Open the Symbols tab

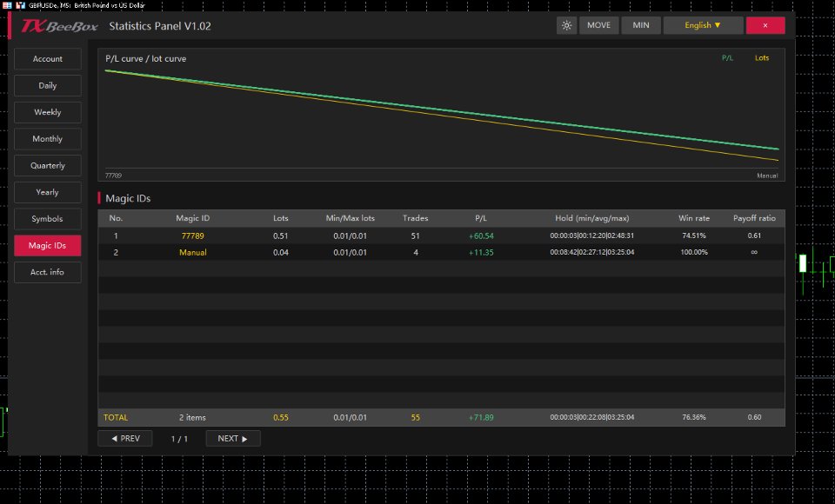[47, 219]
